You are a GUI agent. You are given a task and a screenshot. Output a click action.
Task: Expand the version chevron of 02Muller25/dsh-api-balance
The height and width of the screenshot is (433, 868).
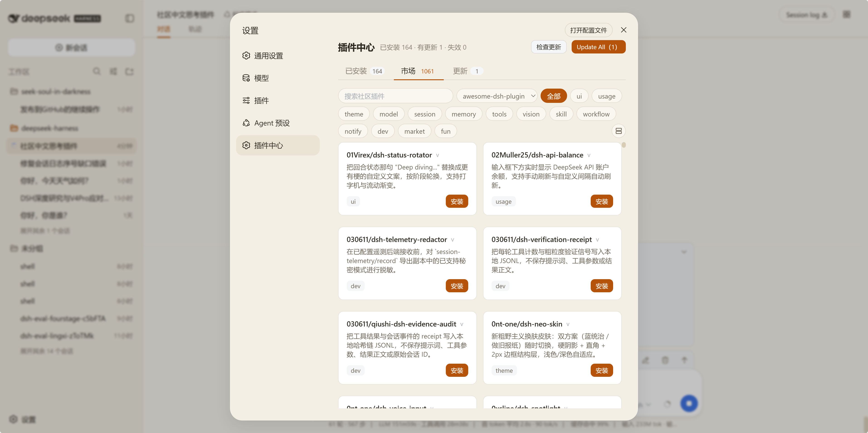(x=589, y=155)
